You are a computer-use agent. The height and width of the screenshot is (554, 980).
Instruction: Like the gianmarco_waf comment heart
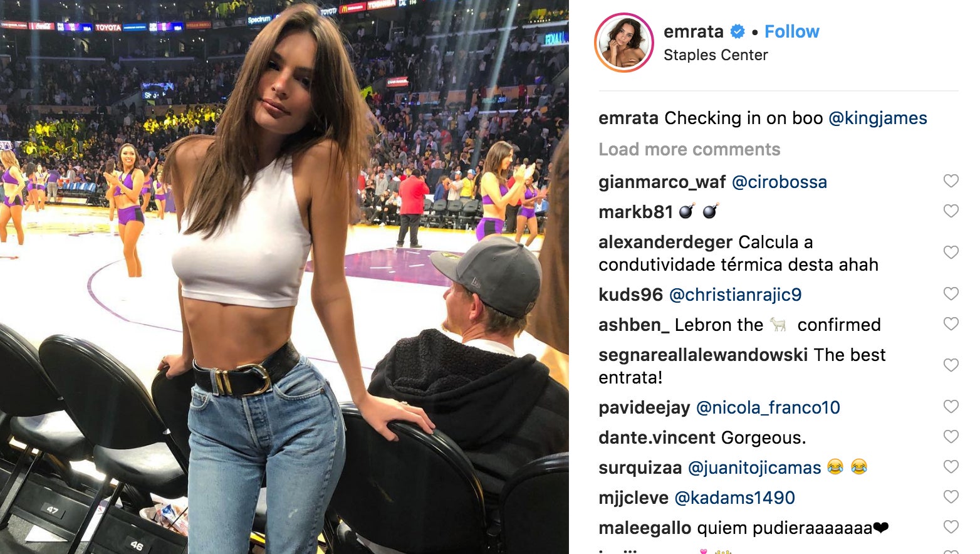[951, 181]
